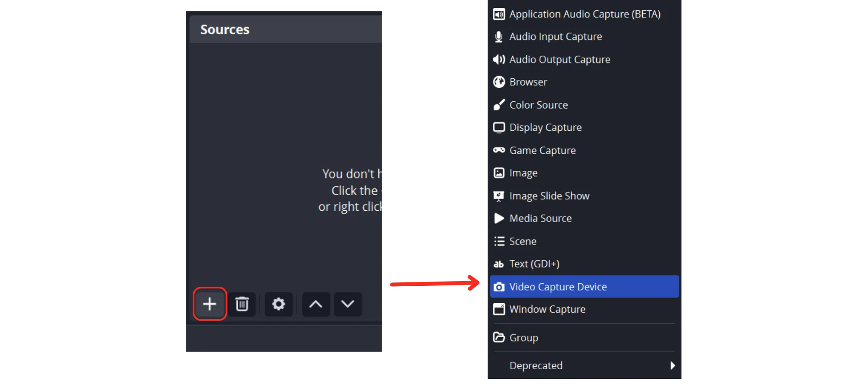Expand the Deprecated submenu arrow
Viewport: 868px width, 391px height.
pos(673,365)
